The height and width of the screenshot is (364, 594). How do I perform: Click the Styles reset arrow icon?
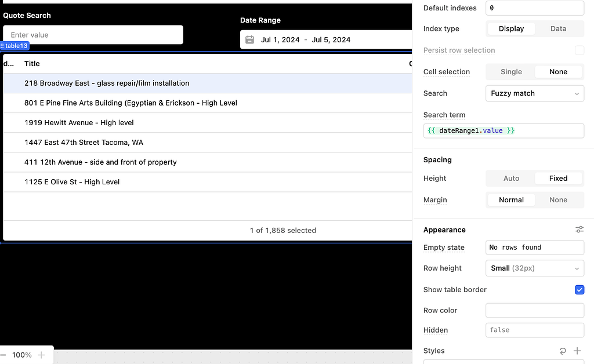click(563, 351)
